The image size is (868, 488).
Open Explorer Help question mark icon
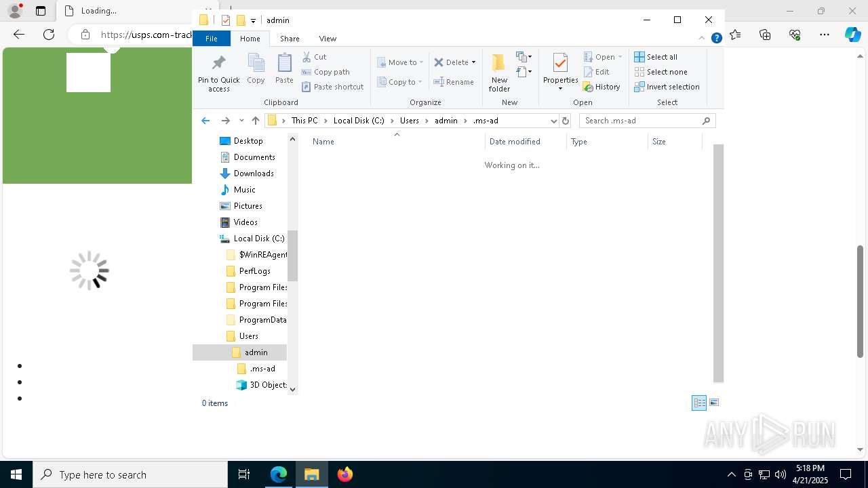click(716, 39)
